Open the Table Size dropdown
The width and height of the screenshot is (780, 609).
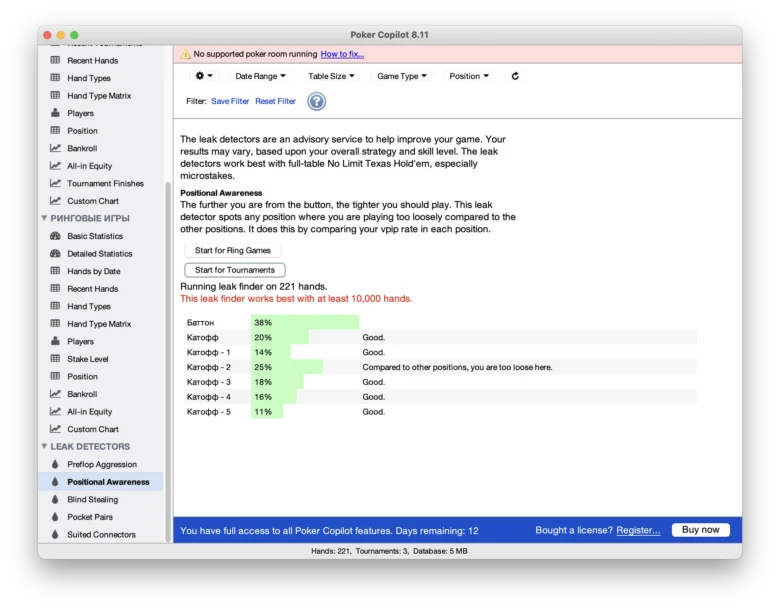click(x=331, y=76)
